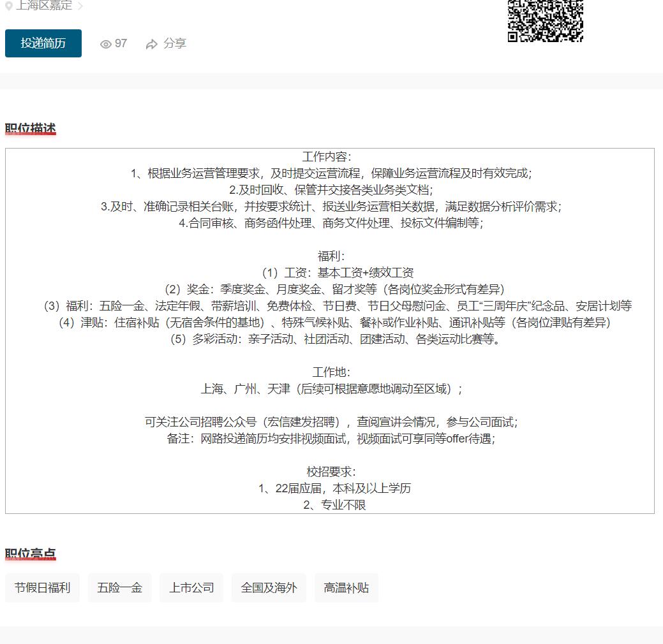This screenshot has width=663, height=644.
Task: Click the line 2、专业不限
Action: [334, 505]
